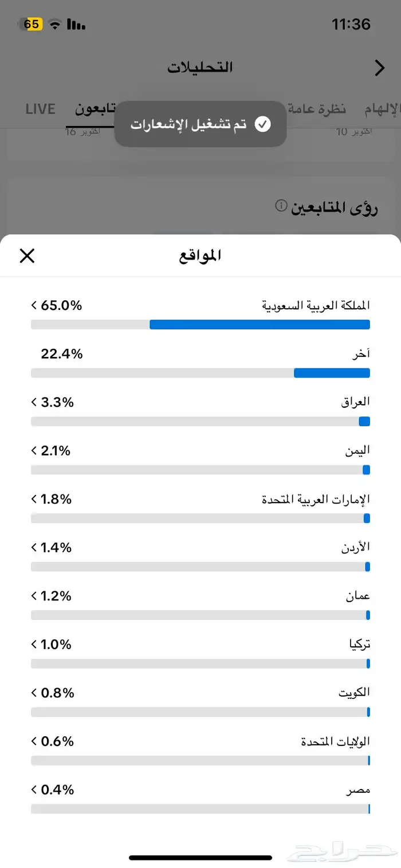401x868 pixels.
Task: Expand Iraq 3.3% chevron
Action: click(34, 402)
